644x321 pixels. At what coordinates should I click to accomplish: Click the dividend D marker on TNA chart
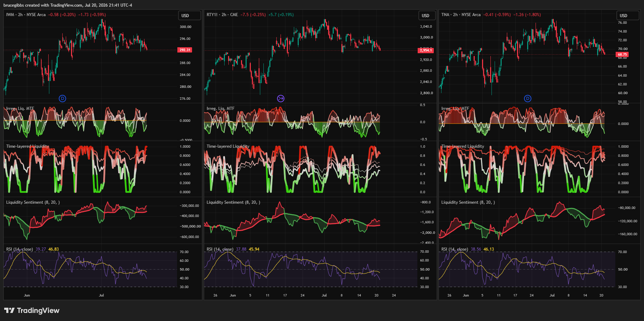coord(528,98)
